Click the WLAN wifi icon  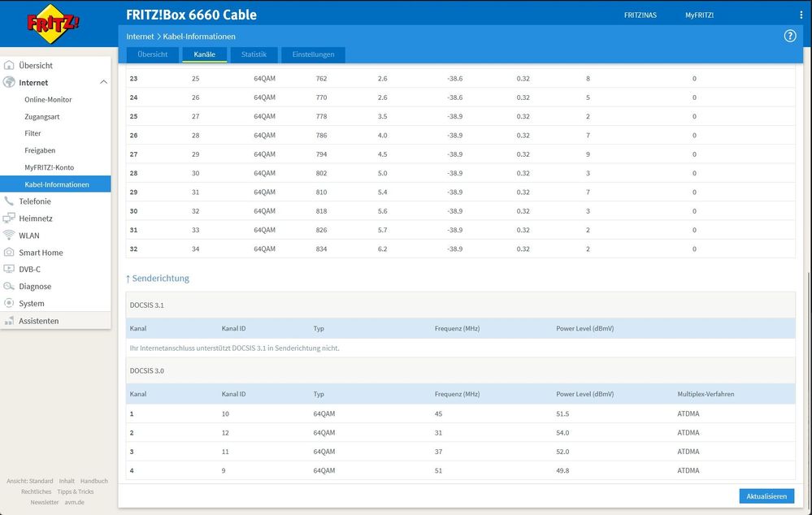[x=9, y=235]
